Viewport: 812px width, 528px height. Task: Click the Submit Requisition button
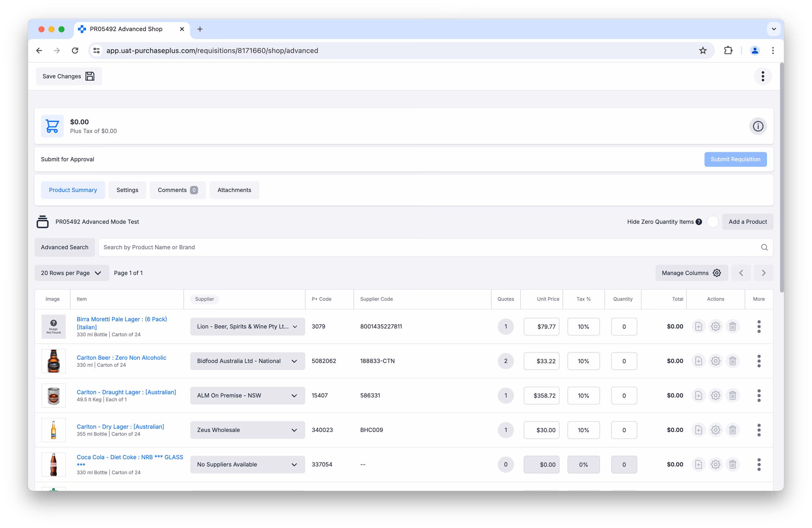pos(735,159)
